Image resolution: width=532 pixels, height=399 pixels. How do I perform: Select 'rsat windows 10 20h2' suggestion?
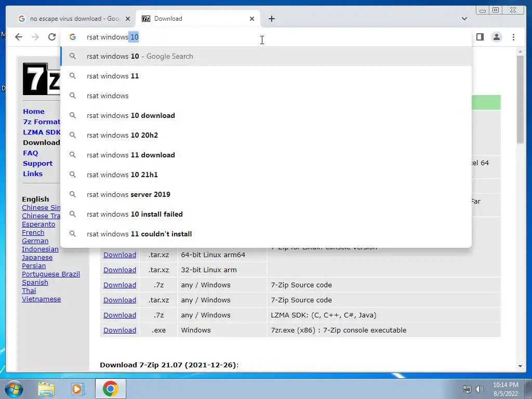(x=266, y=135)
